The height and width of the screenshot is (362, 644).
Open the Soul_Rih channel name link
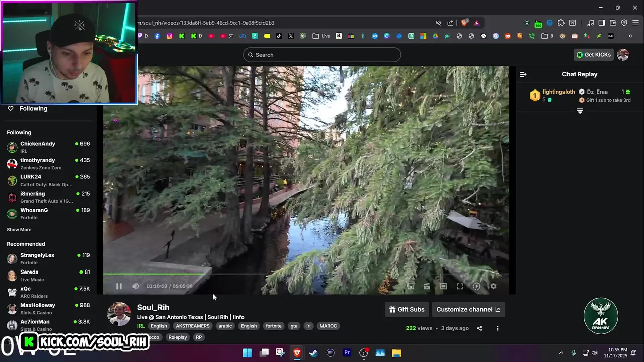tap(153, 307)
